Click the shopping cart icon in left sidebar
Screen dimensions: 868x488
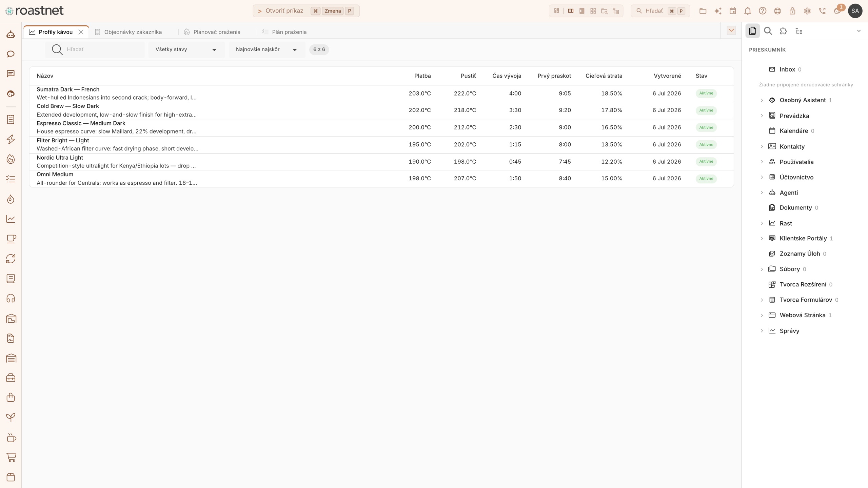click(11, 457)
